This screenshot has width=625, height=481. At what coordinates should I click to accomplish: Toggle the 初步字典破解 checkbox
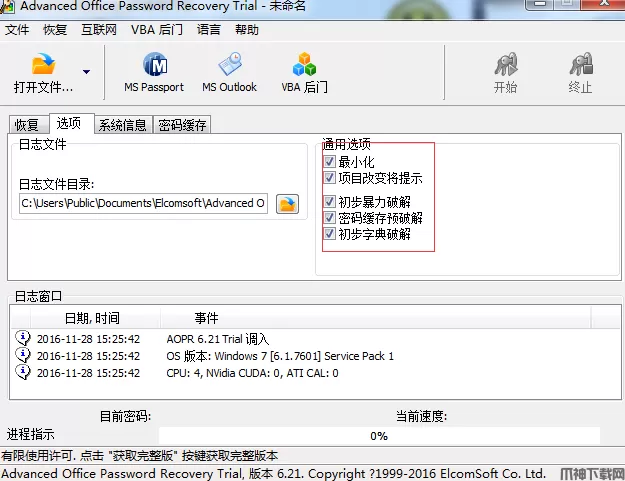tap(329, 233)
